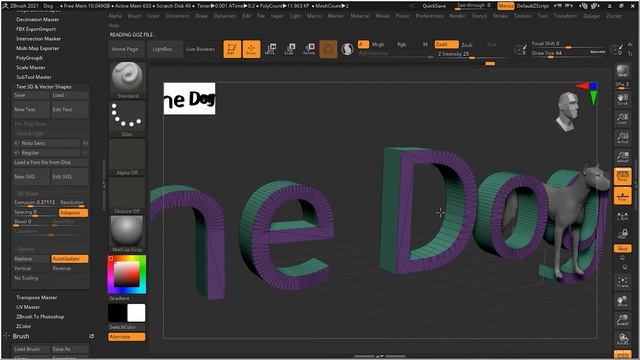The width and height of the screenshot is (640, 360).
Task: Click the Local symmetry icon
Action: pyautogui.click(x=622, y=215)
